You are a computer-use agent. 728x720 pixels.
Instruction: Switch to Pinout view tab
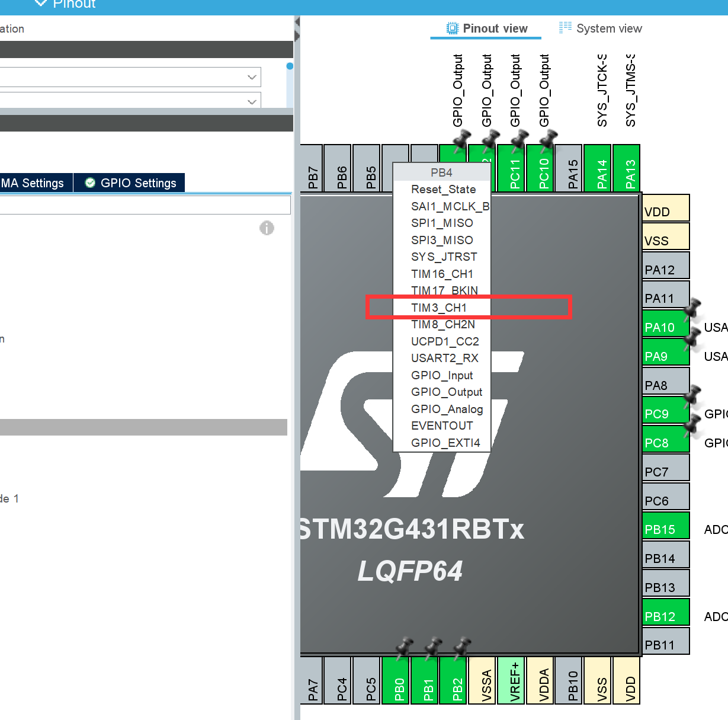tap(486, 28)
